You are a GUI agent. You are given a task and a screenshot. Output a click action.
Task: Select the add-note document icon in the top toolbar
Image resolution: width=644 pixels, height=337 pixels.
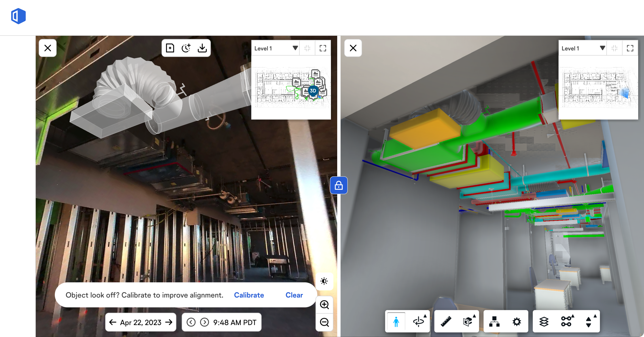click(170, 48)
